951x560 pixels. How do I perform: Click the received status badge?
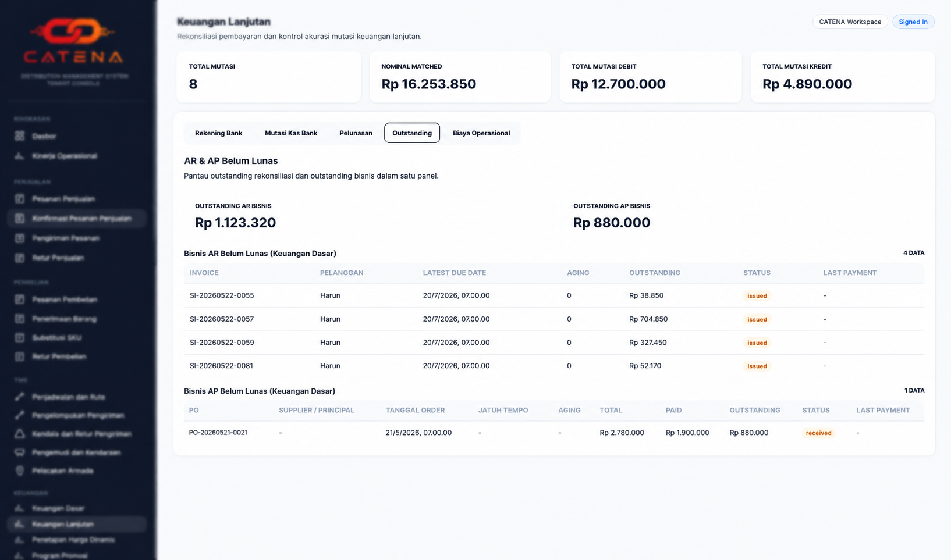point(818,433)
